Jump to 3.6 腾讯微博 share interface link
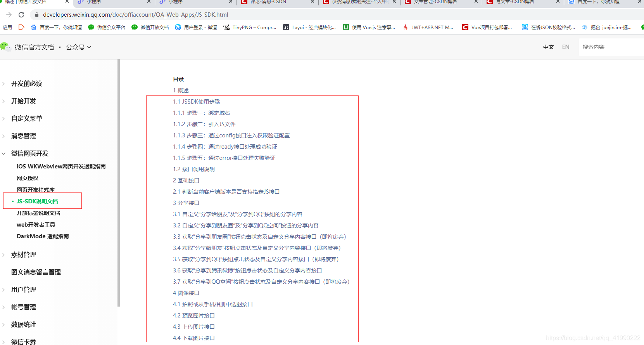The image size is (644, 345). [247, 270]
